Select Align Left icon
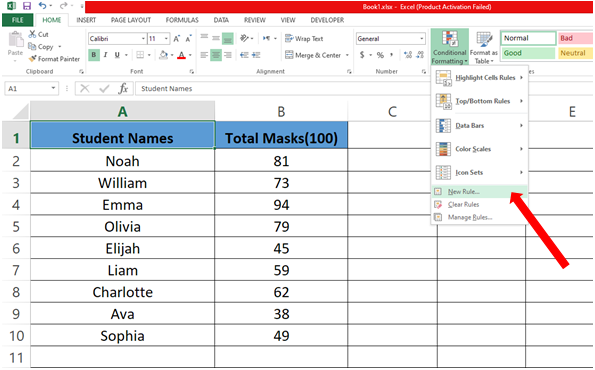595x370 pixels. coord(204,55)
